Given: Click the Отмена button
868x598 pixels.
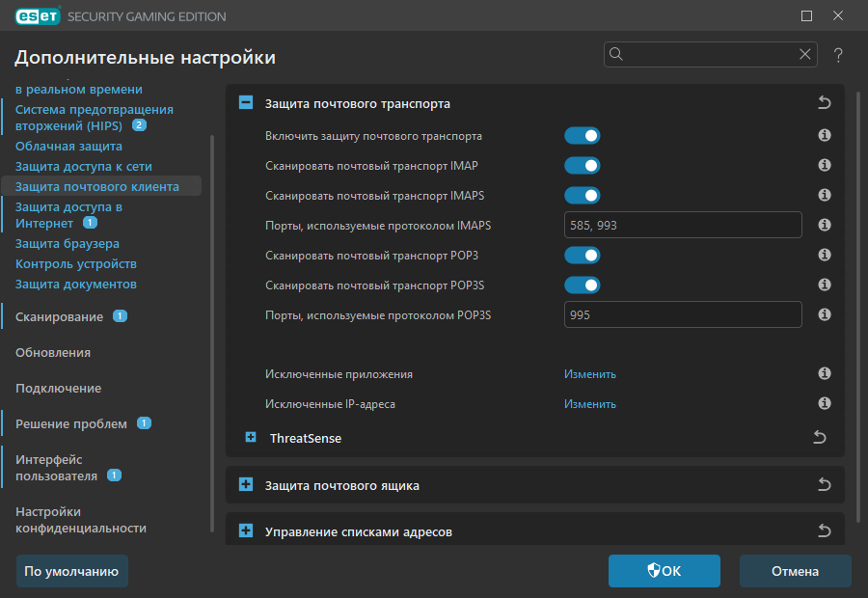Looking at the screenshot, I should click(x=795, y=571).
